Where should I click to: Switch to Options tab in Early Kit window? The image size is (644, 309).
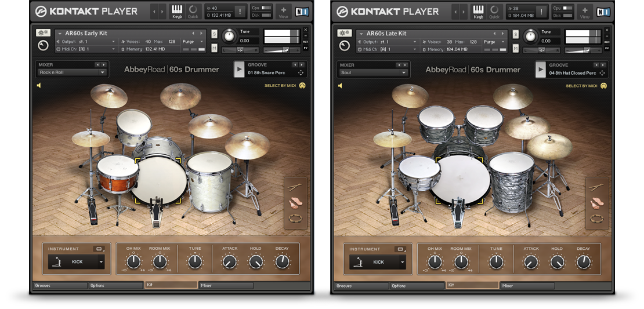(116, 286)
